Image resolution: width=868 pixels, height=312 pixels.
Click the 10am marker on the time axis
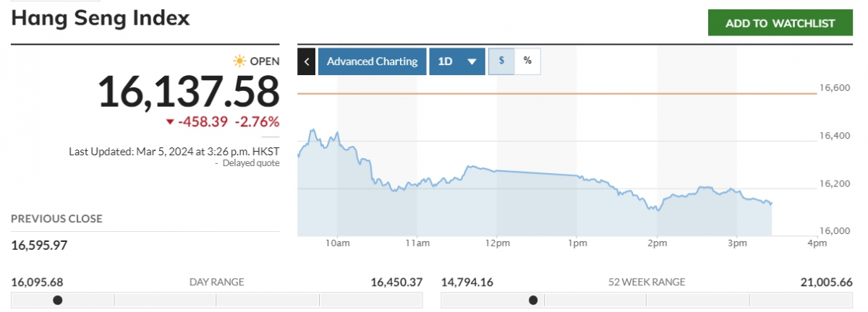(338, 244)
